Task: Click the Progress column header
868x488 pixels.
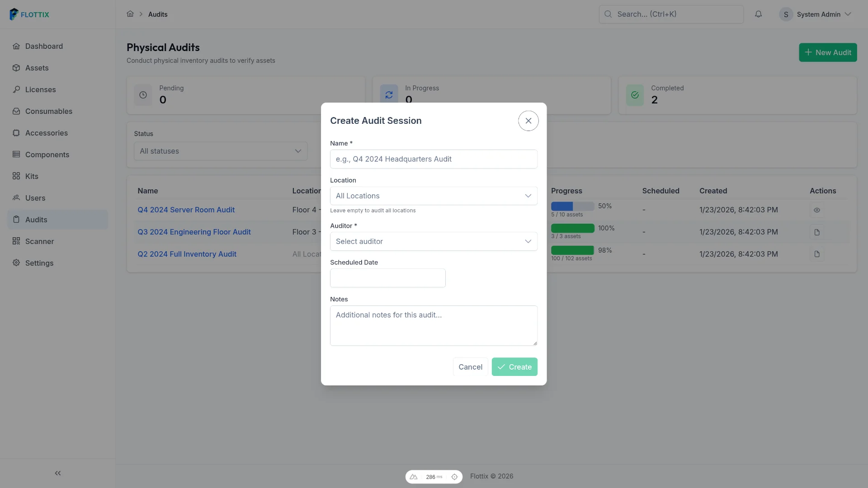Action: (566, 191)
